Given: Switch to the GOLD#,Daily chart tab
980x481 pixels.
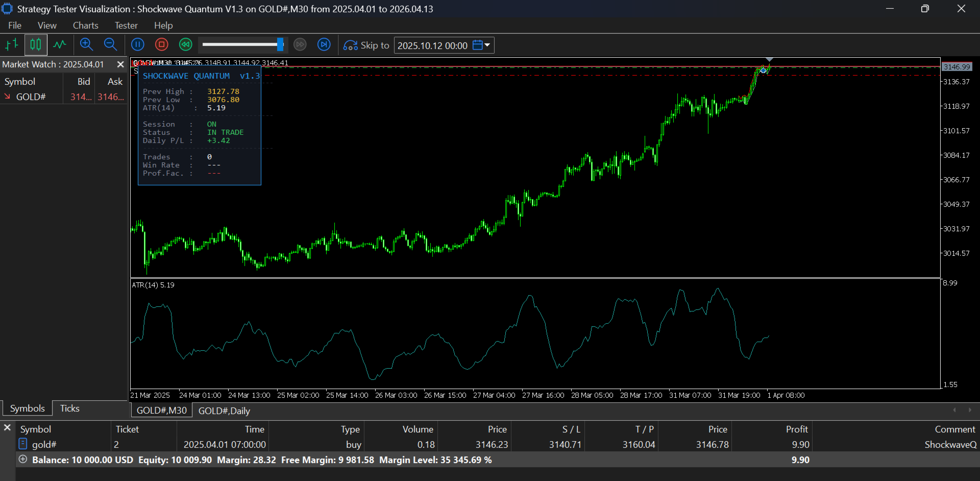Looking at the screenshot, I should tap(224, 411).
